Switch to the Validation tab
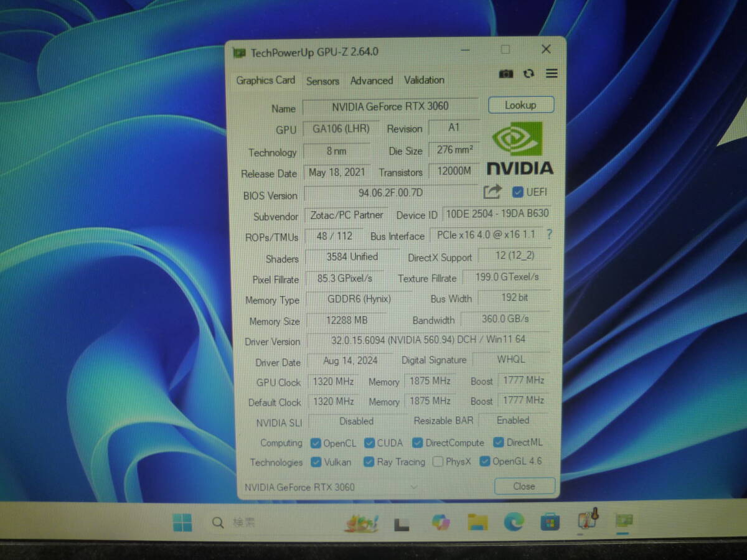This screenshot has width=747, height=560. (424, 80)
